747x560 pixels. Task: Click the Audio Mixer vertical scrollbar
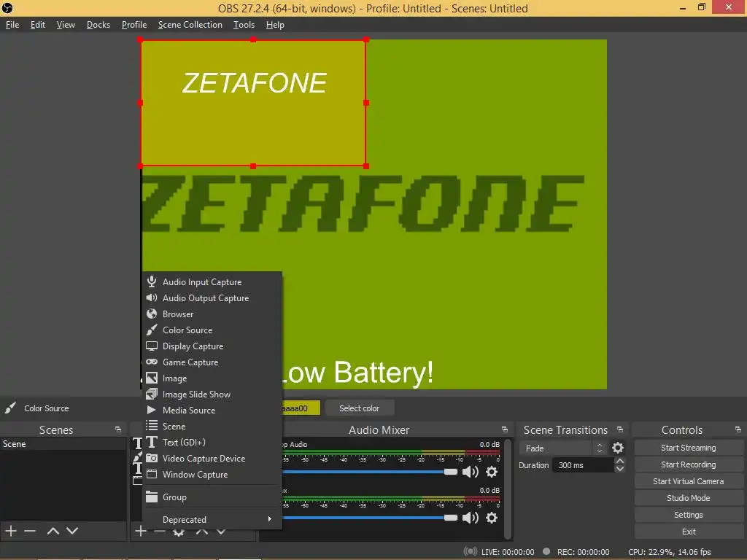(x=508, y=488)
